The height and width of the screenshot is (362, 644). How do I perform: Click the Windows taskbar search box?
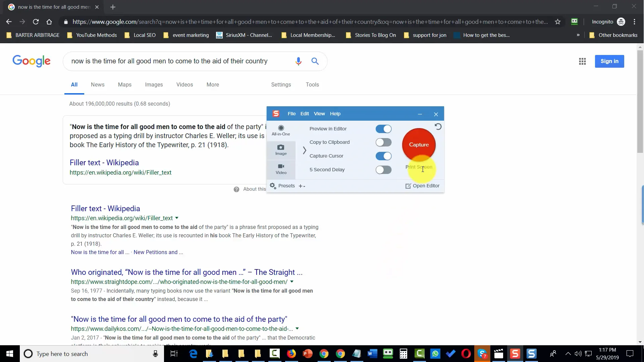coord(92,354)
